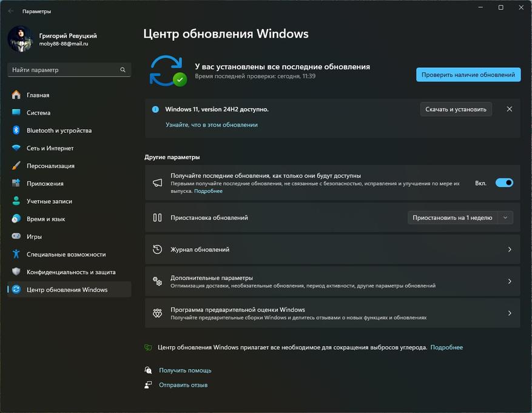Click the gamepad icon for Игры
The image size is (532, 413).
point(16,236)
